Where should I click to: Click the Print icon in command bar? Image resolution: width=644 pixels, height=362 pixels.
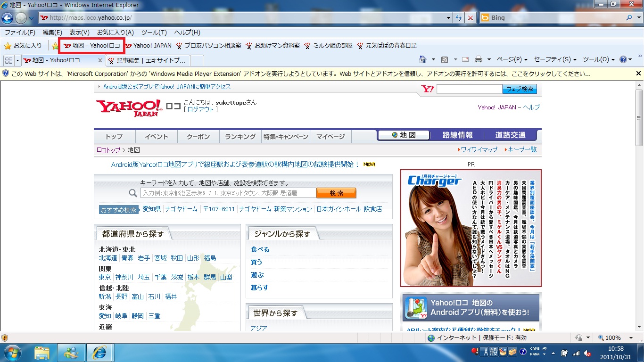coord(479,59)
